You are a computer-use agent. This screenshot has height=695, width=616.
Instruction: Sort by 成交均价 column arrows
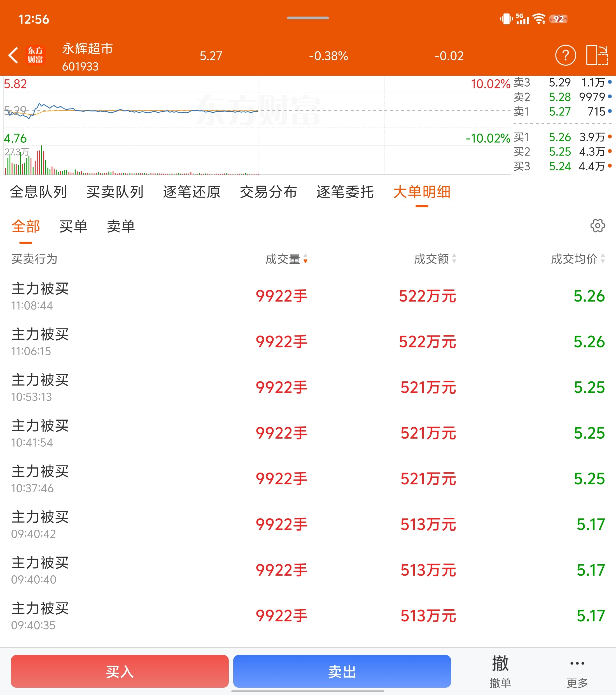tap(603, 259)
